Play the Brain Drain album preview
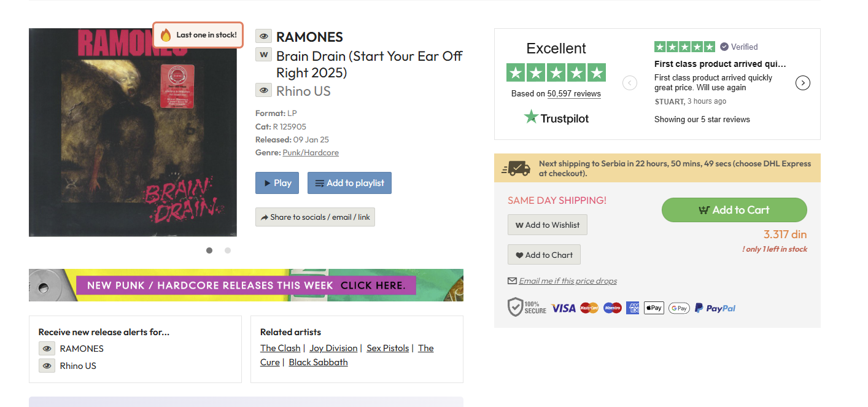868x407 pixels. click(x=277, y=183)
